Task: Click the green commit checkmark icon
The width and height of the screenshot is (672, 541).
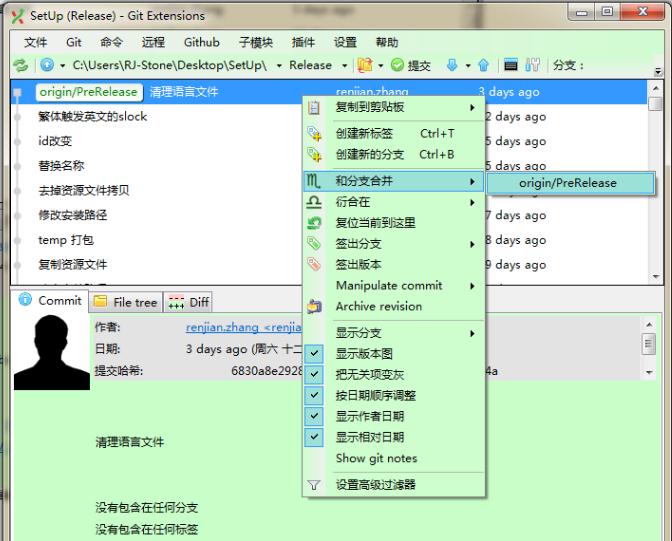Action: pos(397,65)
